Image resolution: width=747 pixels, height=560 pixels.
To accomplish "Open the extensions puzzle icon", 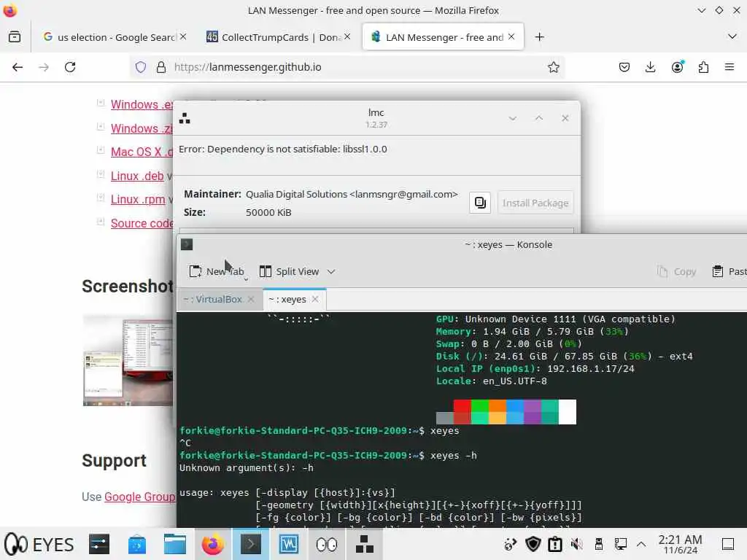I will pyautogui.click(x=703, y=67).
